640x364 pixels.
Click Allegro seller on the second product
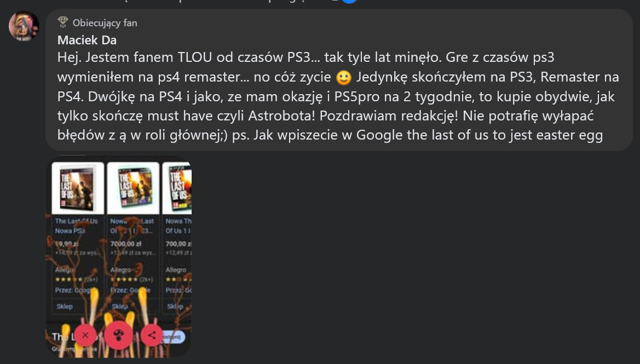pyautogui.click(x=120, y=270)
